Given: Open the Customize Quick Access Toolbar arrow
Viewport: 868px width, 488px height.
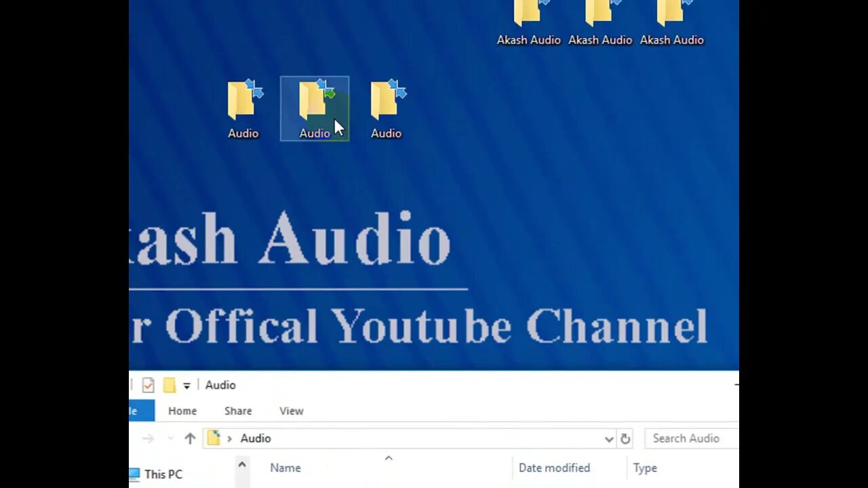Looking at the screenshot, I should [x=186, y=386].
